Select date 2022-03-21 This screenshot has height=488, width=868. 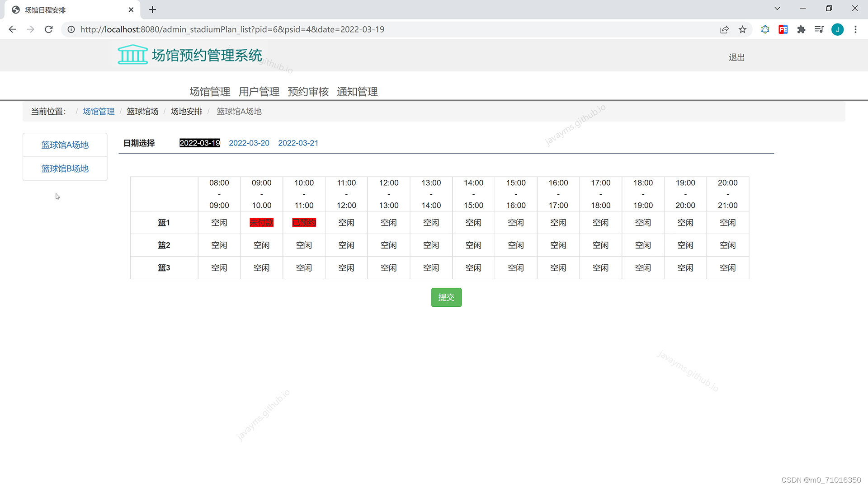click(298, 143)
